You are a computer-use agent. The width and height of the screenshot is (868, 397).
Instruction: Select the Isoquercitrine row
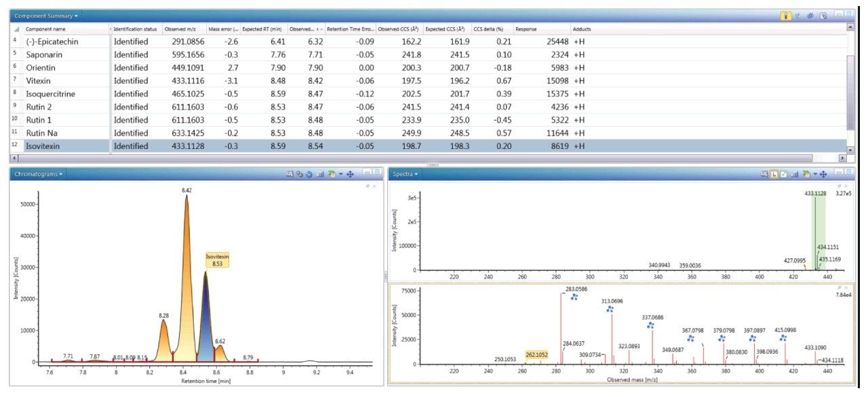429,93
